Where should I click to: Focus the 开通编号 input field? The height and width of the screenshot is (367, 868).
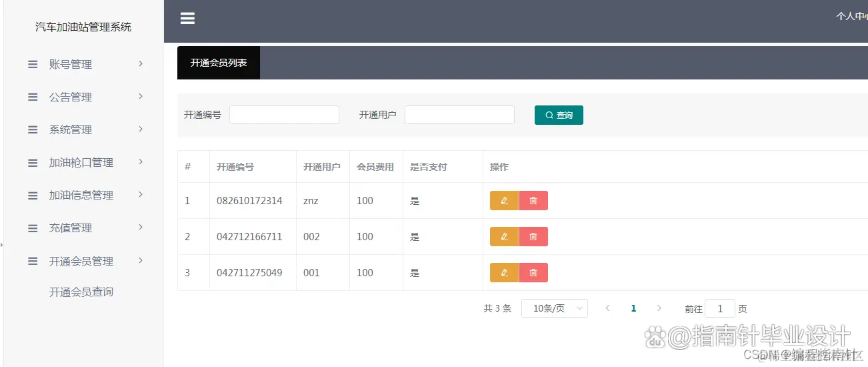(x=284, y=115)
